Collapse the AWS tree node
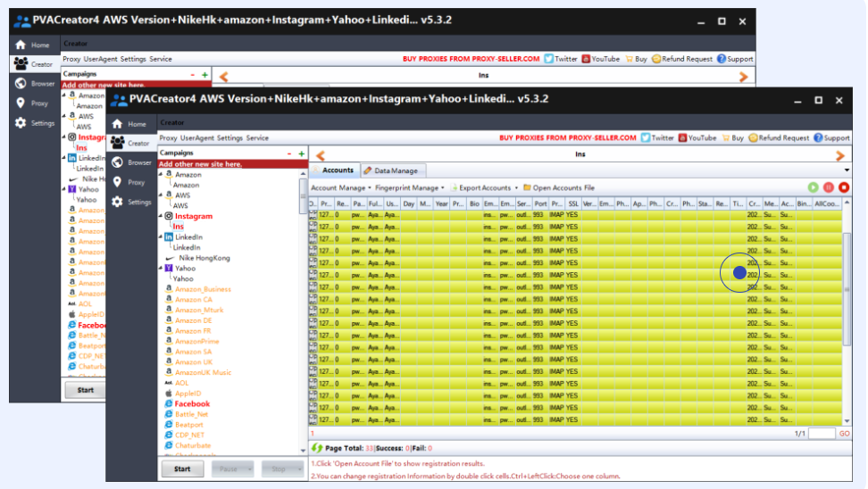 (x=161, y=195)
